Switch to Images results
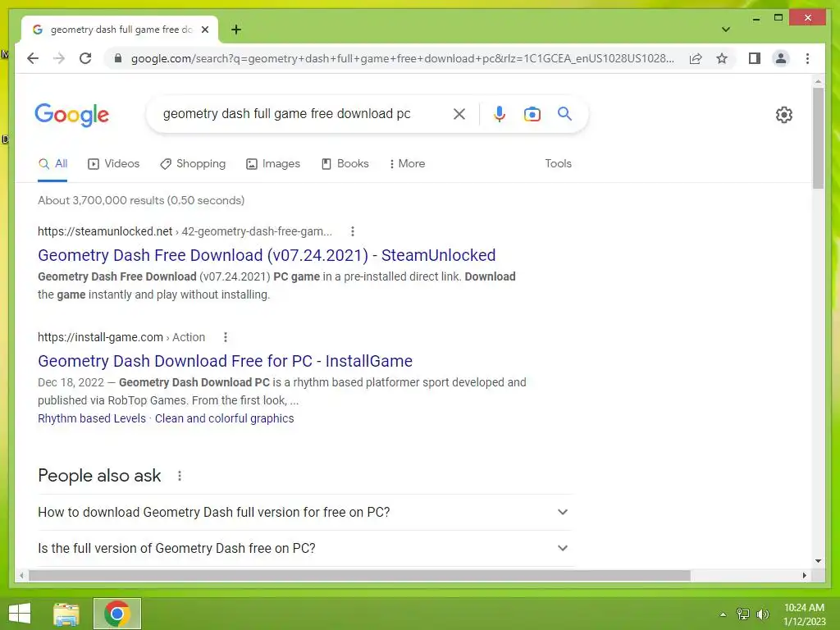Viewport: 840px width, 630px height. (x=273, y=164)
